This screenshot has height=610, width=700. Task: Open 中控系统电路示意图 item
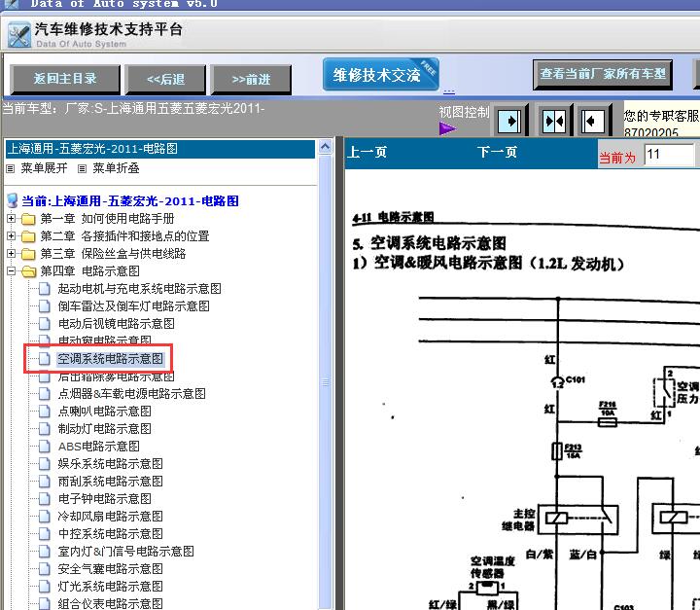(110, 533)
